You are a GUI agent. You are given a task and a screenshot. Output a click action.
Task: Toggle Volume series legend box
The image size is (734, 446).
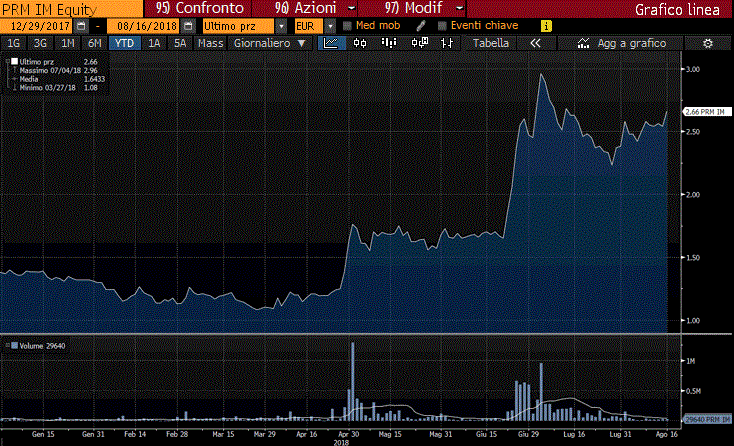(x=15, y=346)
